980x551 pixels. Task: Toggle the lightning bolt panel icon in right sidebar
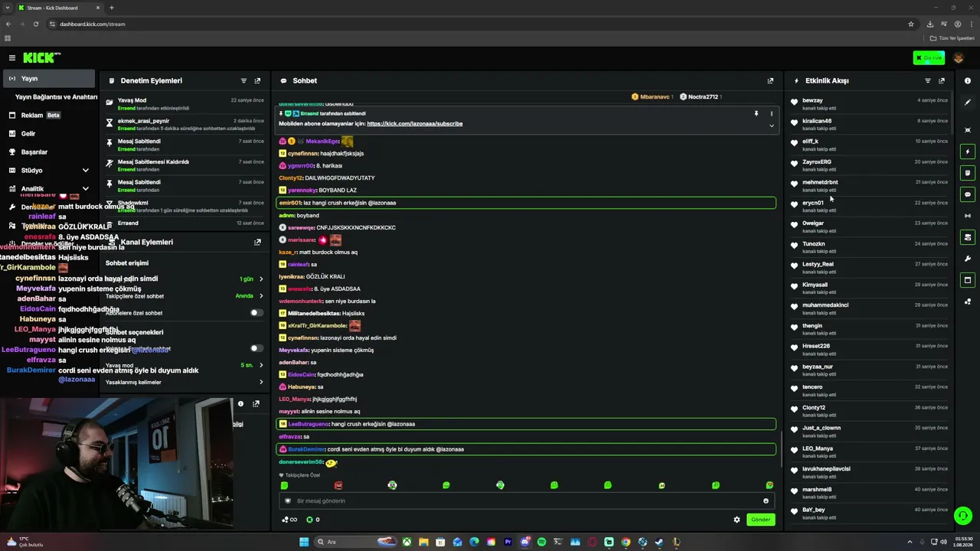pyautogui.click(x=968, y=152)
